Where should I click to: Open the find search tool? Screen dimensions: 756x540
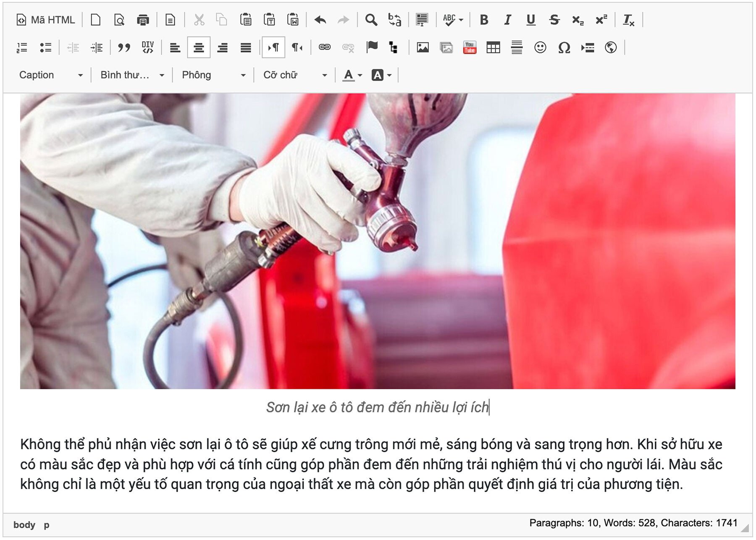pyautogui.click(x=371, y=20)
